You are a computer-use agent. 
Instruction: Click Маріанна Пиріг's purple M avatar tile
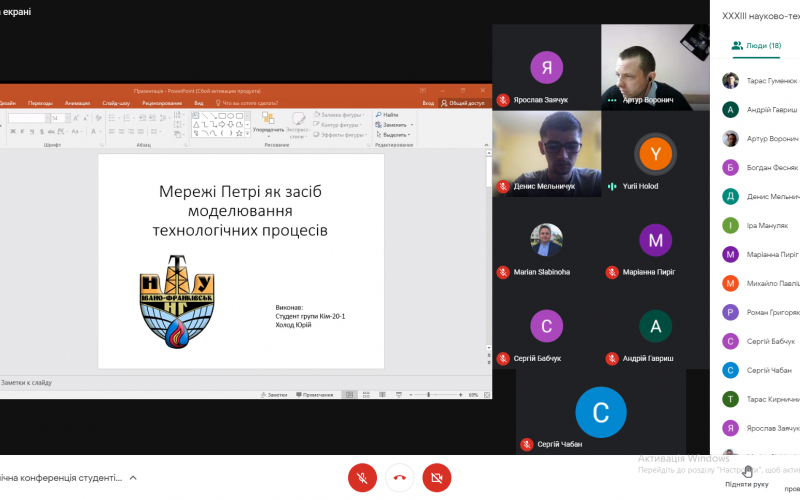click(x=656, y=240)
